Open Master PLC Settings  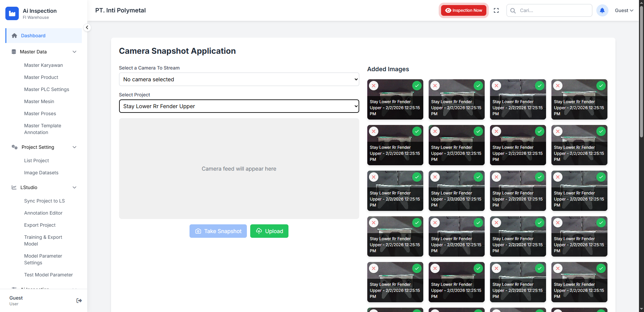(x=47, y=89)
